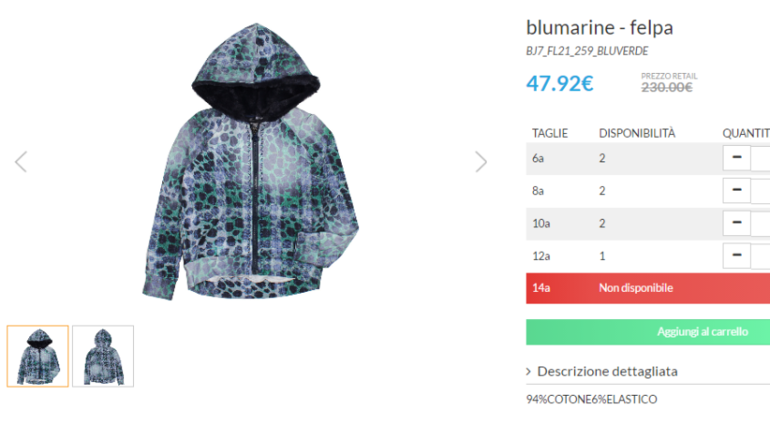770x424 pixels.
Task: Click the quantity field for size 6a
Action: 761,158
